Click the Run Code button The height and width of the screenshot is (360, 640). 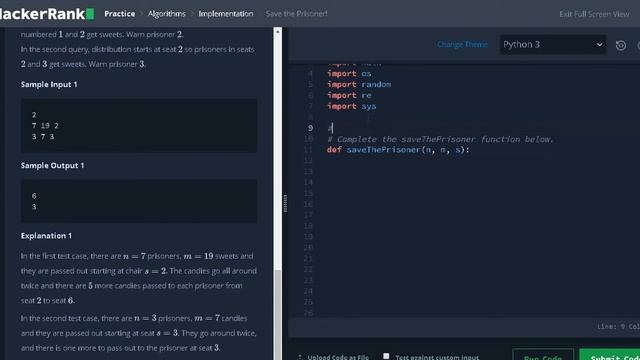click(543, 355)
